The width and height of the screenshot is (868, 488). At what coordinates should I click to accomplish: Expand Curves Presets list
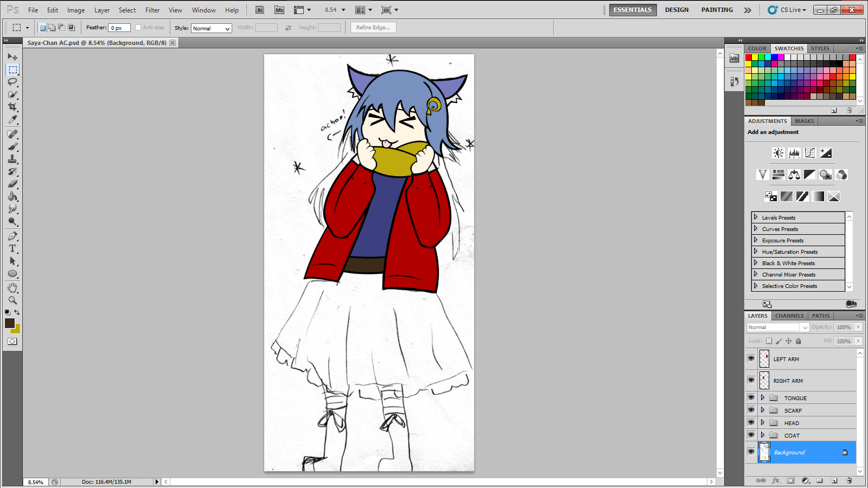click(x=756, y=228)
